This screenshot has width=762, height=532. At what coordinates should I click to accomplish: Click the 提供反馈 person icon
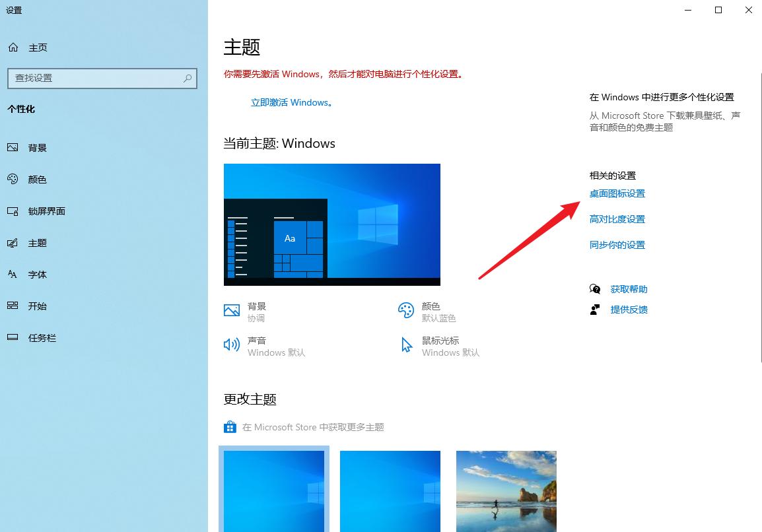click(x=595, y=310)
